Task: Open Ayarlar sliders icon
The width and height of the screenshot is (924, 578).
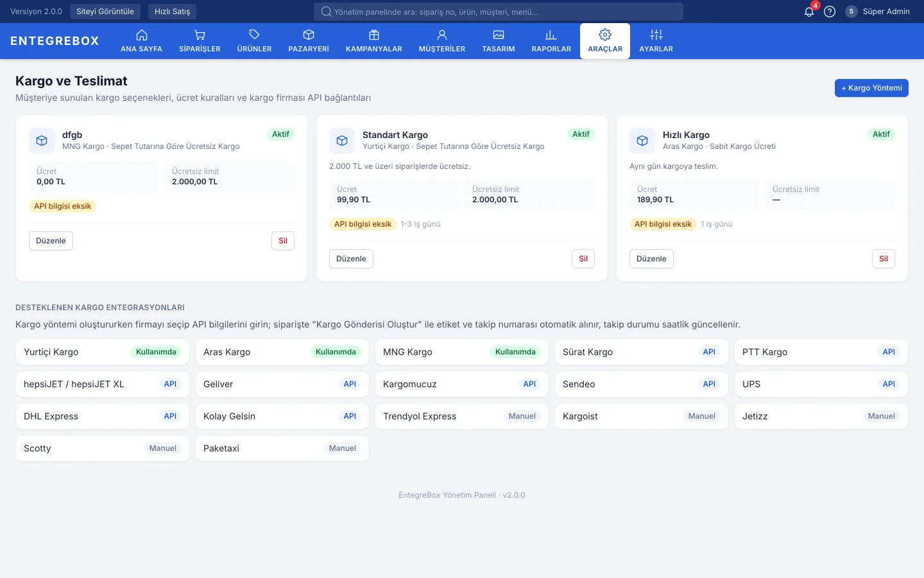Action: 656,35
